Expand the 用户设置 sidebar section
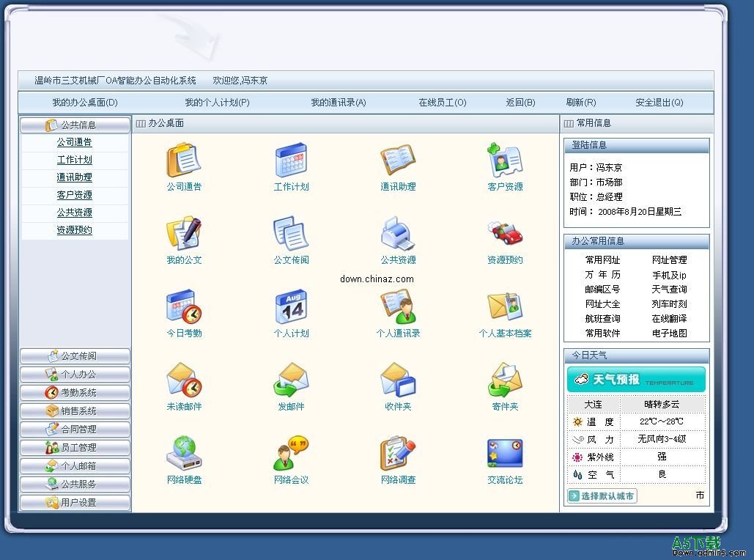The height and width of the screenshot is (560, 754). [x=75, y=503]
